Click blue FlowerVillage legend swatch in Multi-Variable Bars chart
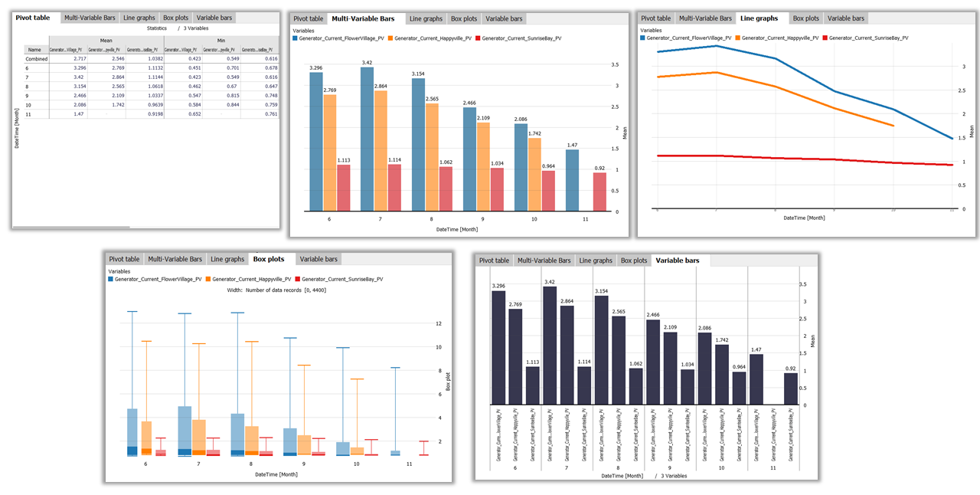980x495 pixels. coord(296,38)
